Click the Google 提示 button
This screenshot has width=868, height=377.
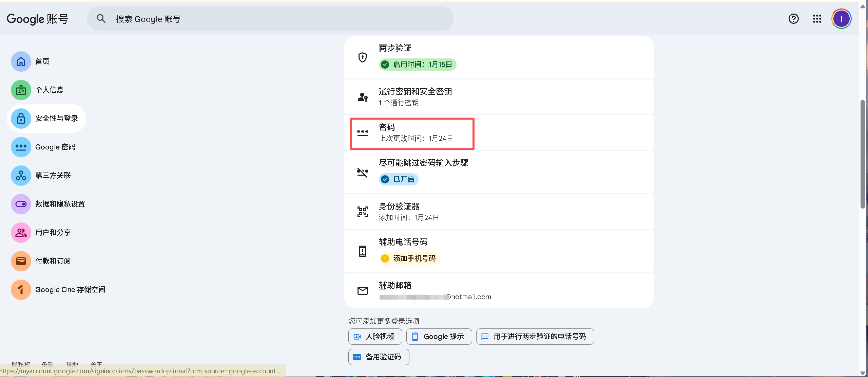(438, 336)
